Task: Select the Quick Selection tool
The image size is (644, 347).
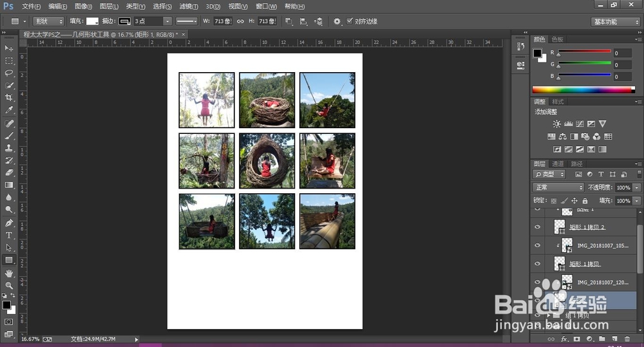Action: (x=8, y=86)
